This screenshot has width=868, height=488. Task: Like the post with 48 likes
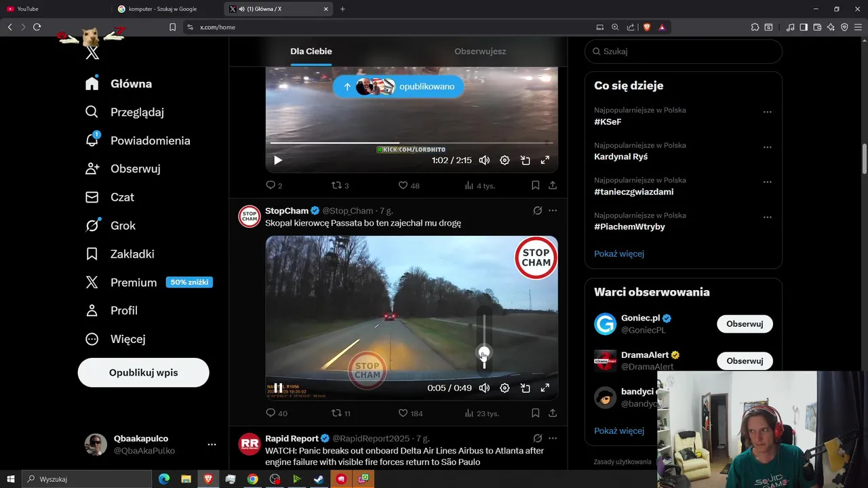pyautogui.click(x=408, y=185)
